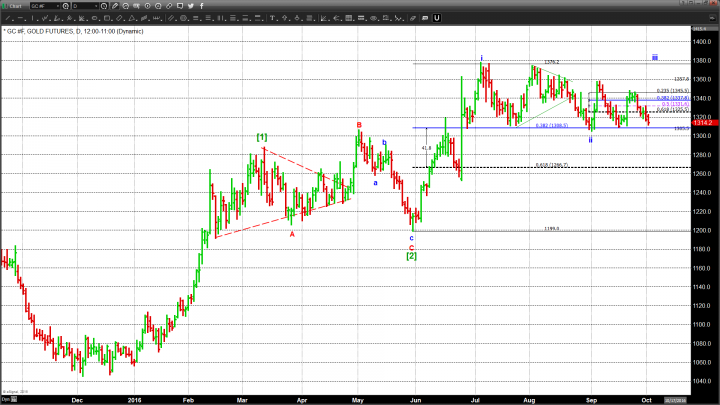
Task: Click the date box at bottom right
Action: (700, 398)
